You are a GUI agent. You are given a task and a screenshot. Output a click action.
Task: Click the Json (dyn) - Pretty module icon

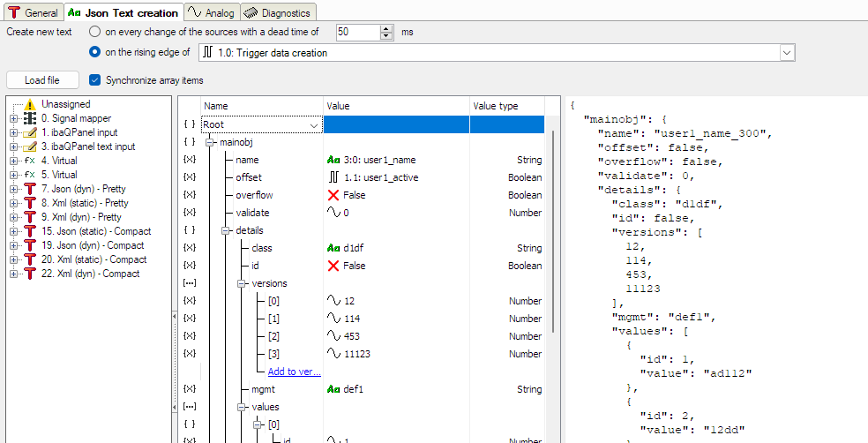click(x=29, y=189)
